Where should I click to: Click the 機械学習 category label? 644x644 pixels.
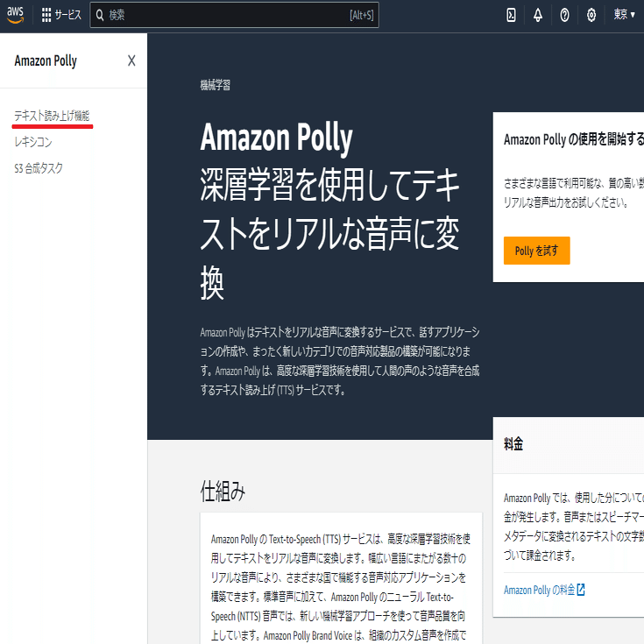coord(216,85)
